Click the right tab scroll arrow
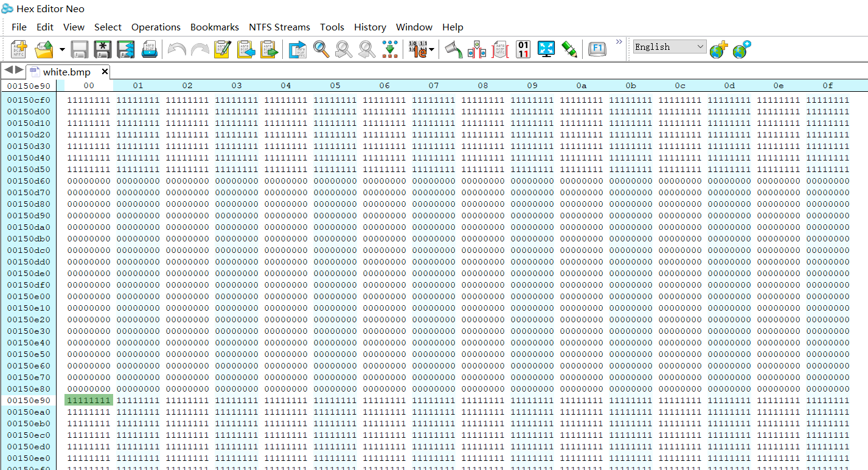This screenshot has height=470, width=868. pyautogui.click(x=19, y=70)
